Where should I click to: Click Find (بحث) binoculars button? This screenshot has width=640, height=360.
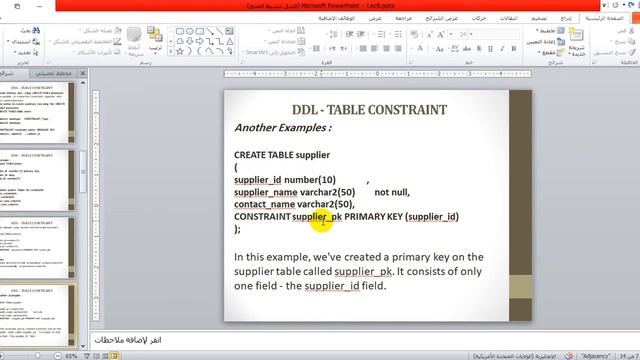tap(30, 31)
